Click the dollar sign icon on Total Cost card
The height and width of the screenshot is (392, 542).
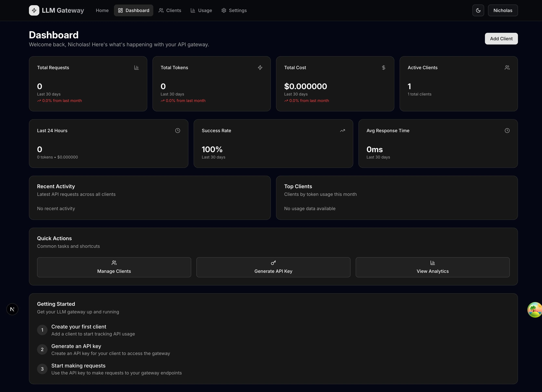click(383, 68)
